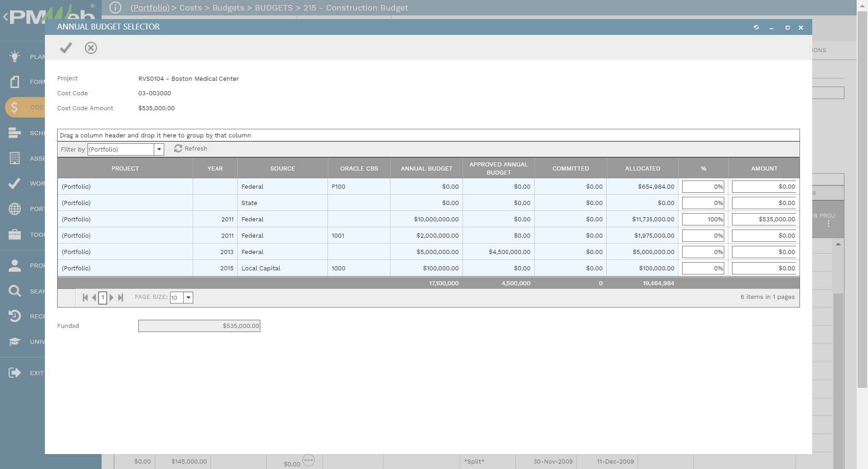Screen dimensions: 868x469
Task: Sort by ANNUAL BUDGET column header
Action: pos(426,168)
